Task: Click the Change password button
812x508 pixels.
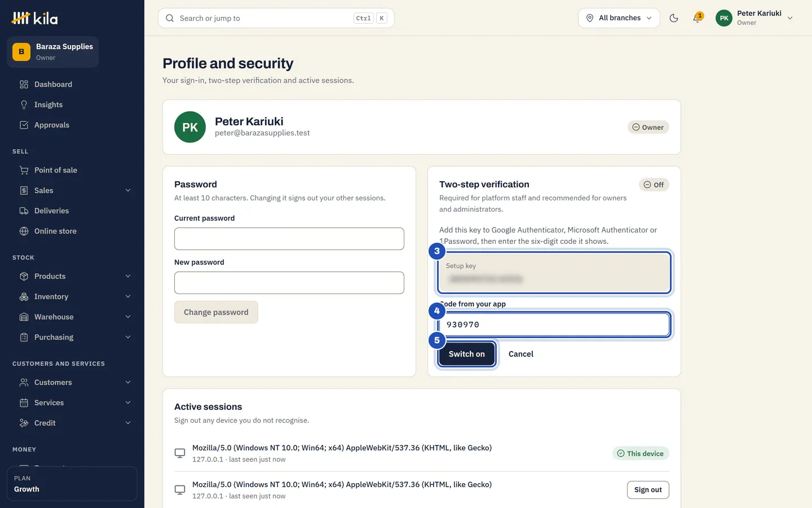Action: pos(216,312)
